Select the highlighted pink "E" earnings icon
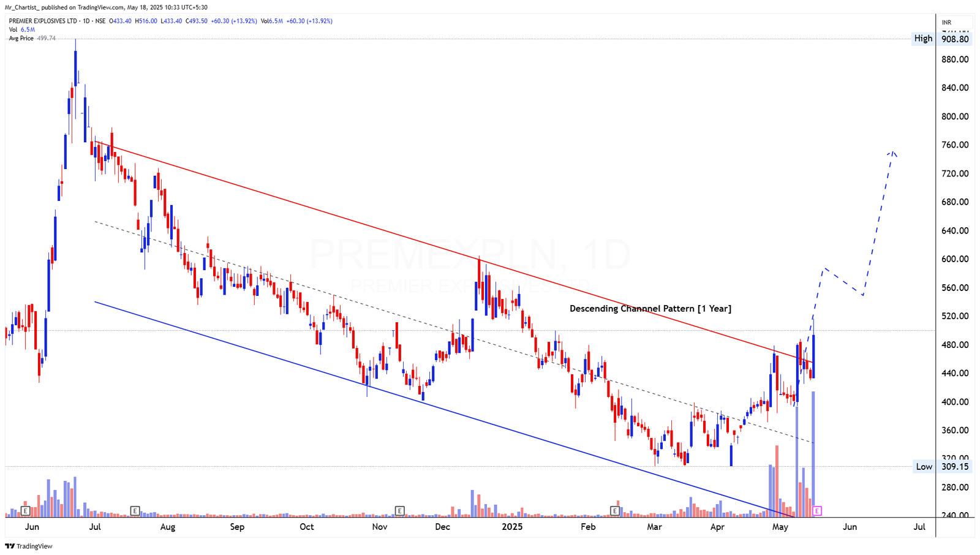This screenshot has height=555, width=980. (816, 510)
